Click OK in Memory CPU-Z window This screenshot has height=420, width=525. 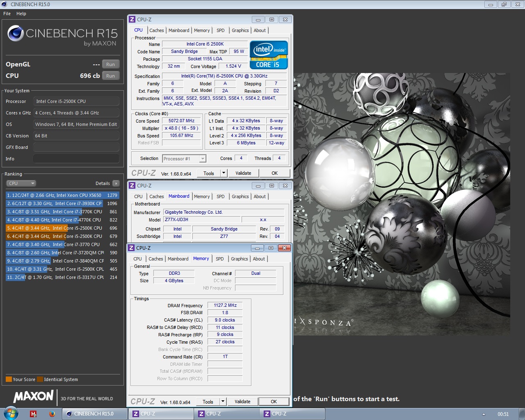[274, 402]
